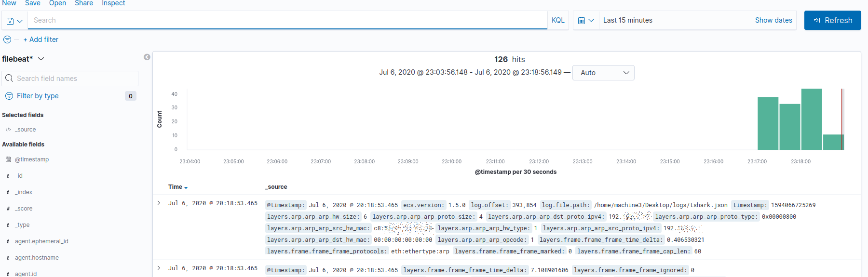Toggle Filter by type options
Screen dimensions: 868x277
point(38,96)
